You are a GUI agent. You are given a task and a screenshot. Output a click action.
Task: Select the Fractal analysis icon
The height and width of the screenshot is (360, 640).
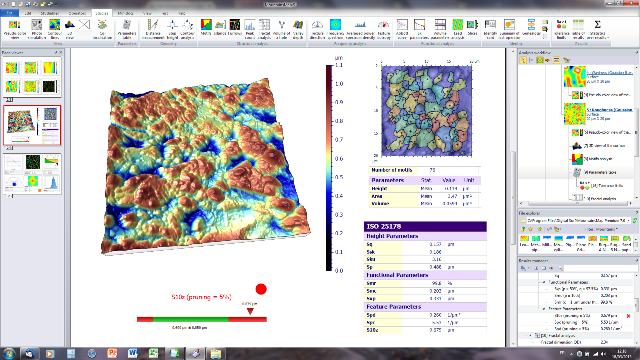[264, 29]
